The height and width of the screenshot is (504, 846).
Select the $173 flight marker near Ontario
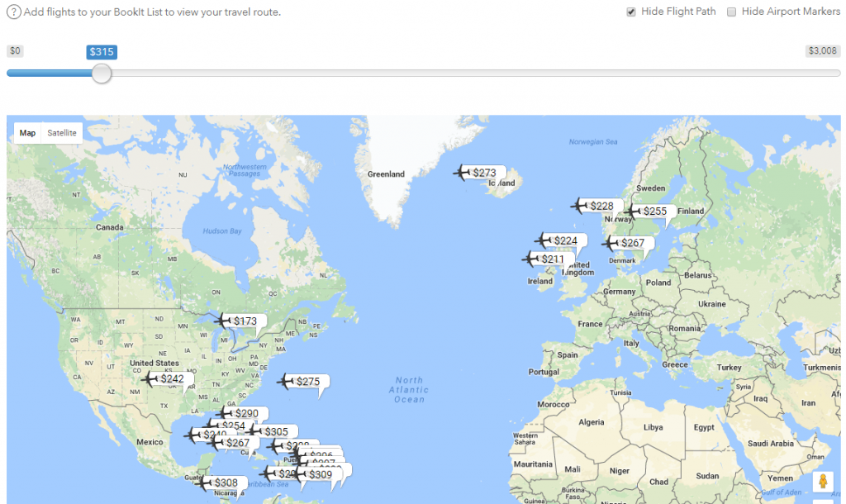coord(240,321)
